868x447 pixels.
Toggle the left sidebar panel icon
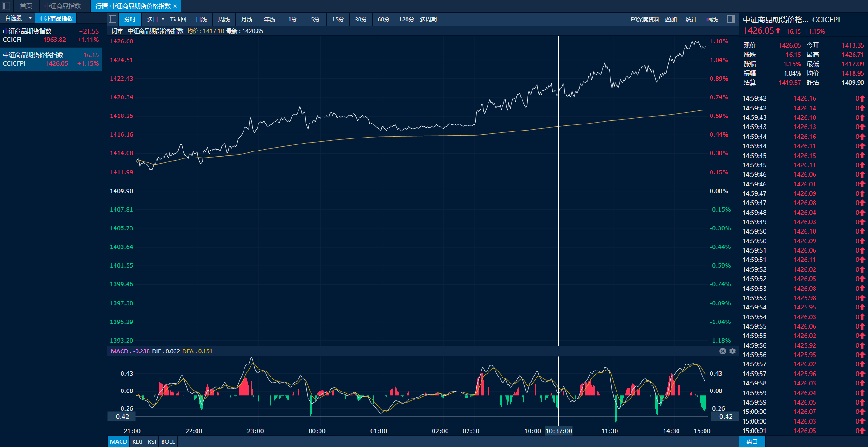pos(6,6)
